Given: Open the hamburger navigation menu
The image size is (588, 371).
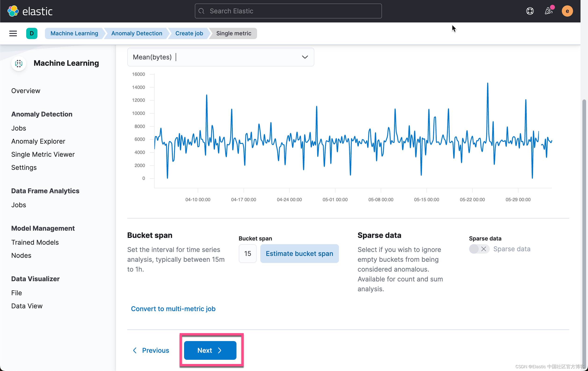Looking at the screenshot, I should [13, 33].
